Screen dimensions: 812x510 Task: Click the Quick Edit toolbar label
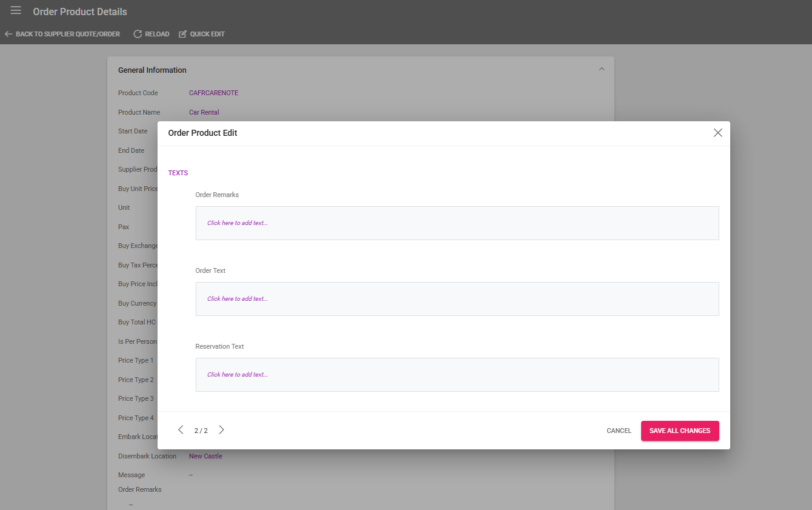pyautogui.click(x=207, y=34)
